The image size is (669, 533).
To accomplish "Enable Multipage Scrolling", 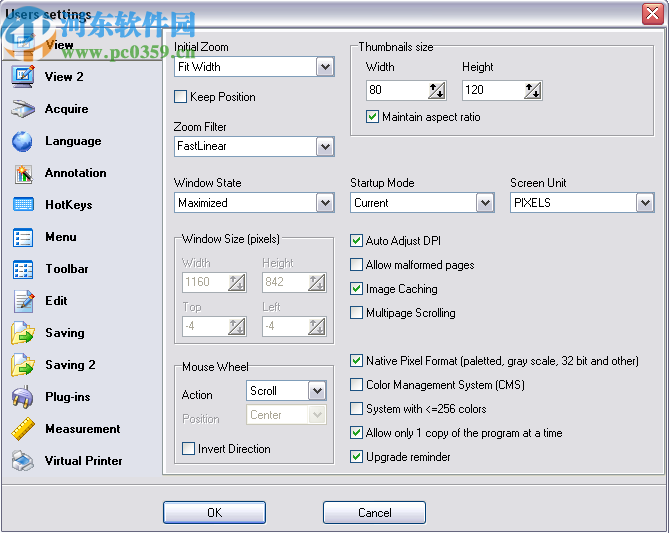I will coord(357,313).
